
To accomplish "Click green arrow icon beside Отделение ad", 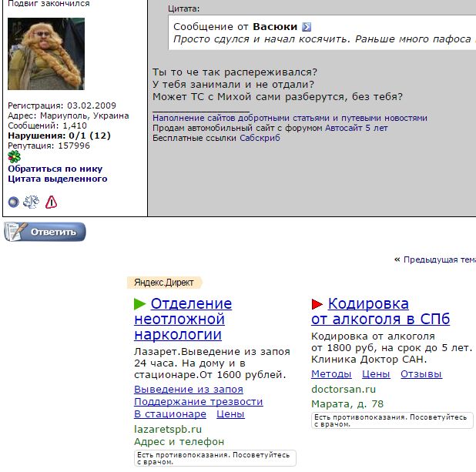I will pos(140,304).
